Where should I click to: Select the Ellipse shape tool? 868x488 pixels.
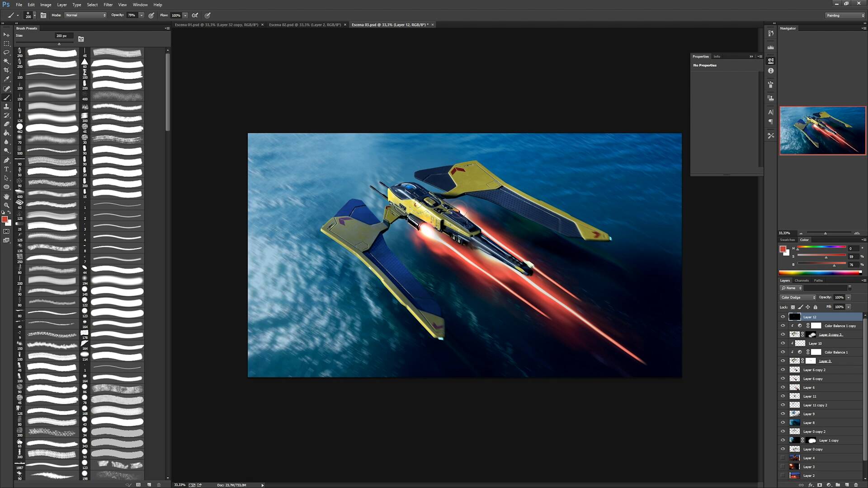6,187
